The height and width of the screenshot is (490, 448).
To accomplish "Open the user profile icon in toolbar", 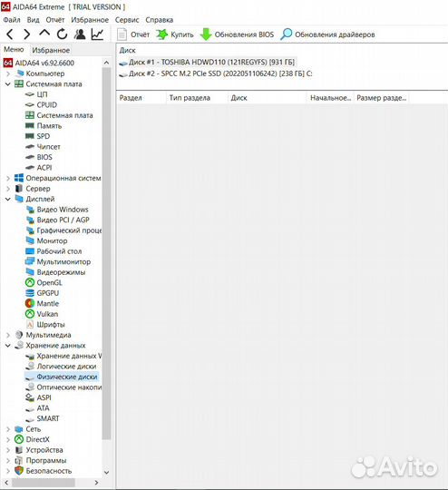I will pyautogui.click(x=80, y=34).
